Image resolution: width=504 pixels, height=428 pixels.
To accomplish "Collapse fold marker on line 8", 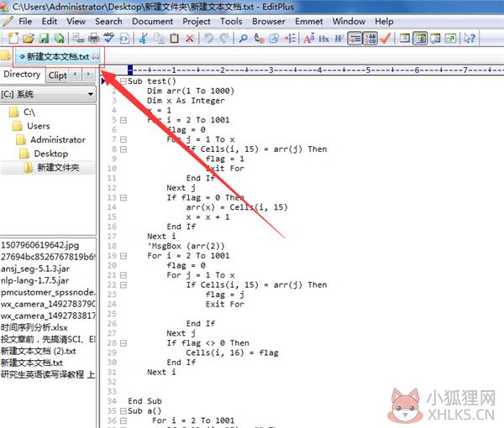I will (x=123, y=149).
